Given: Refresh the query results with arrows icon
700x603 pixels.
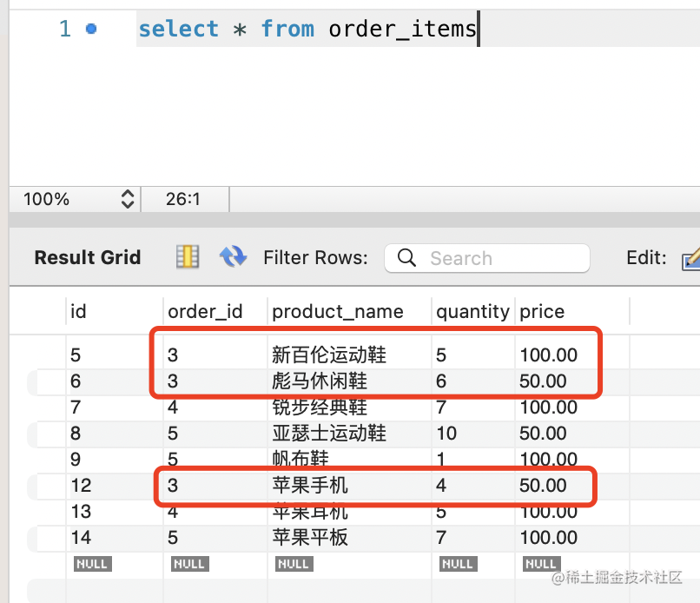Looking at the screenshot, I should [233, 256].
